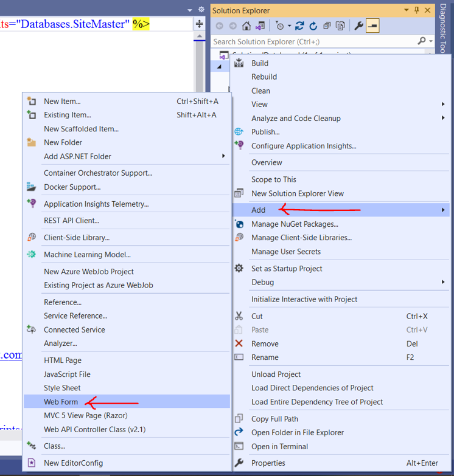454x476 pixels.
Task: Open the search options dropdown arrow
Action: pos(431,41)
